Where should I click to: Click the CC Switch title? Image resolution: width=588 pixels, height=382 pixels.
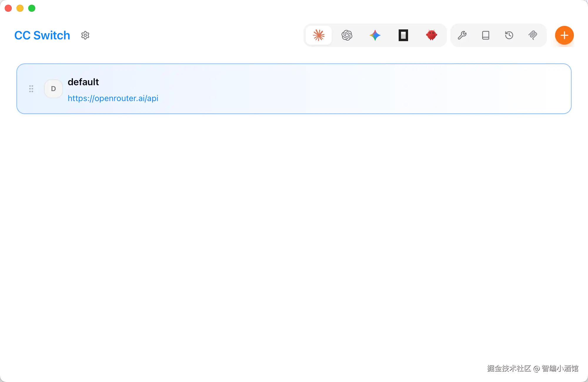(42, 35)
